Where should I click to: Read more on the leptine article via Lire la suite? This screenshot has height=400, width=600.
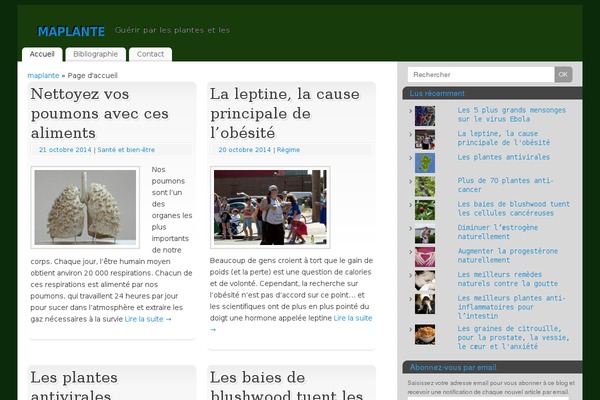[352, 318]
